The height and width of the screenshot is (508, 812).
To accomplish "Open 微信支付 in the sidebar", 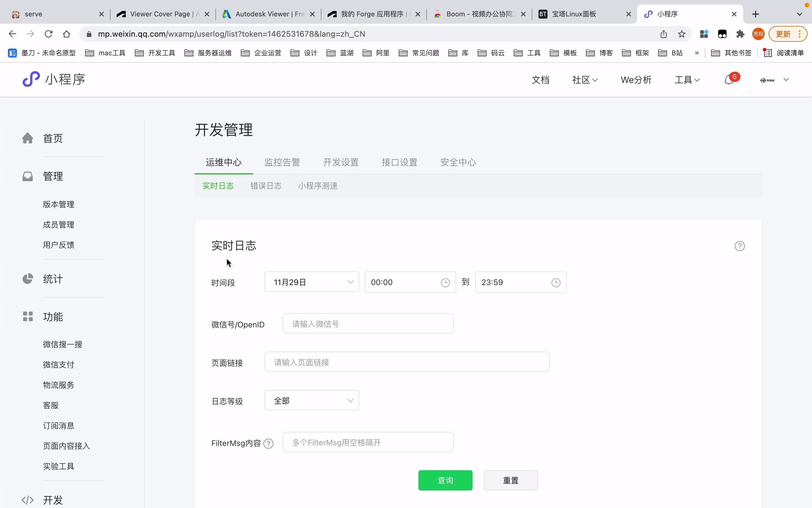I will (x=59, y=365).
